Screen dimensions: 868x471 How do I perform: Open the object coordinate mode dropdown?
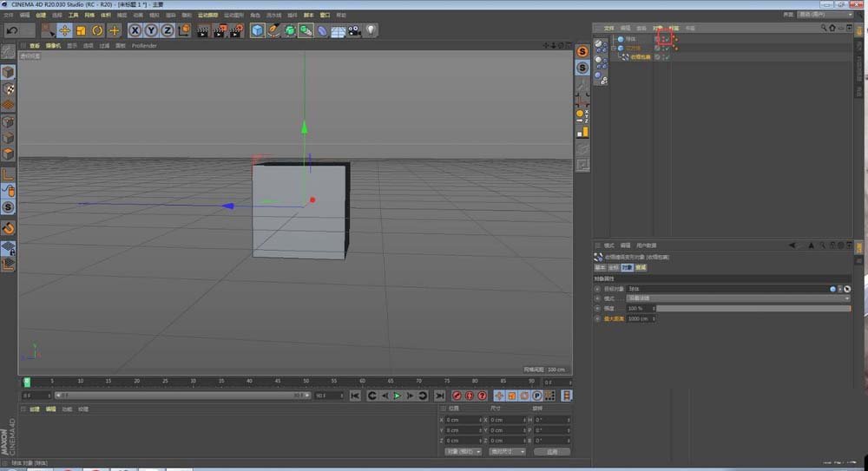click(x=463, y=451)
